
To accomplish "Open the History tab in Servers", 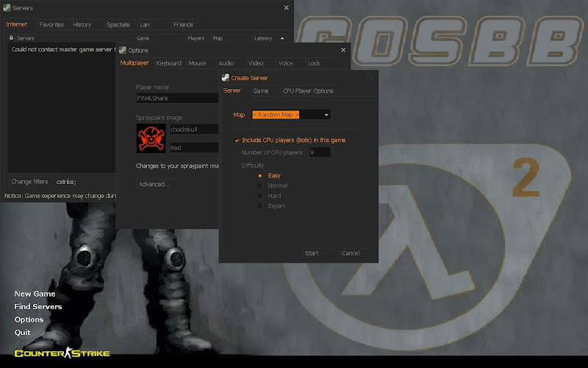I will click(x=82, y=25).
